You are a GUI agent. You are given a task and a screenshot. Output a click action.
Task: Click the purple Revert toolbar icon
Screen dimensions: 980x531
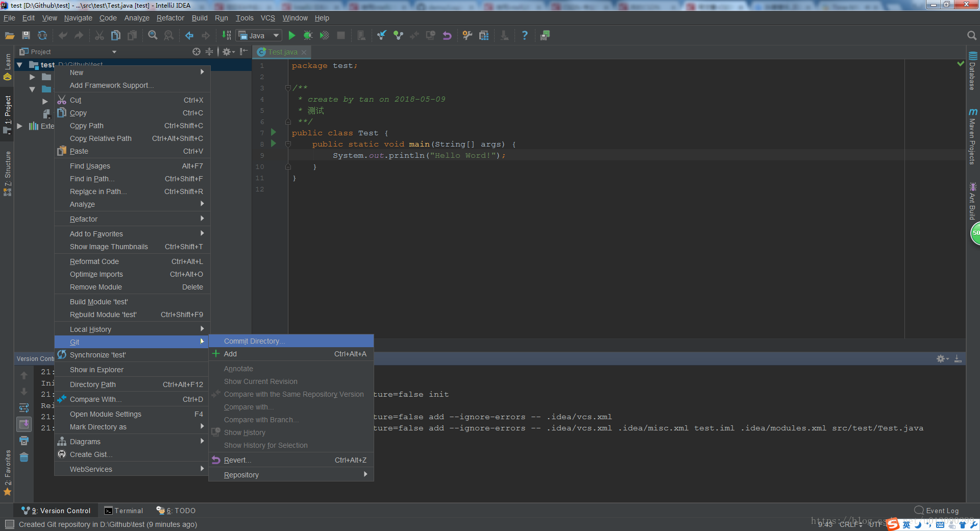(447, 36)
